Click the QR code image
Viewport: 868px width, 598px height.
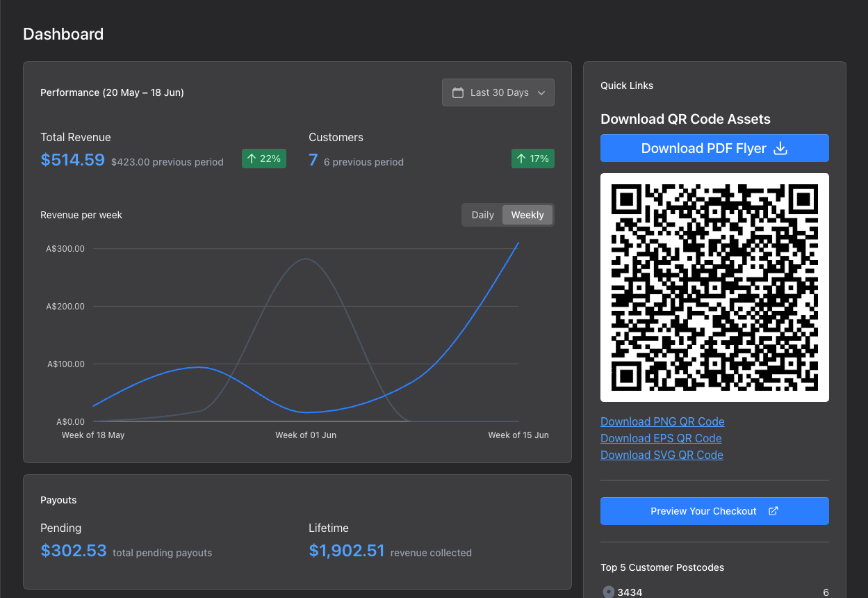tap(714, 287)
